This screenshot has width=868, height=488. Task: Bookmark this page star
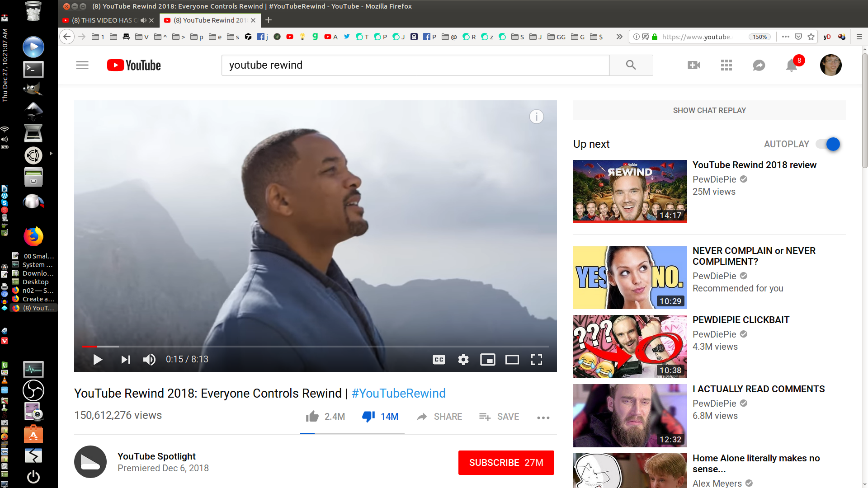811,37
